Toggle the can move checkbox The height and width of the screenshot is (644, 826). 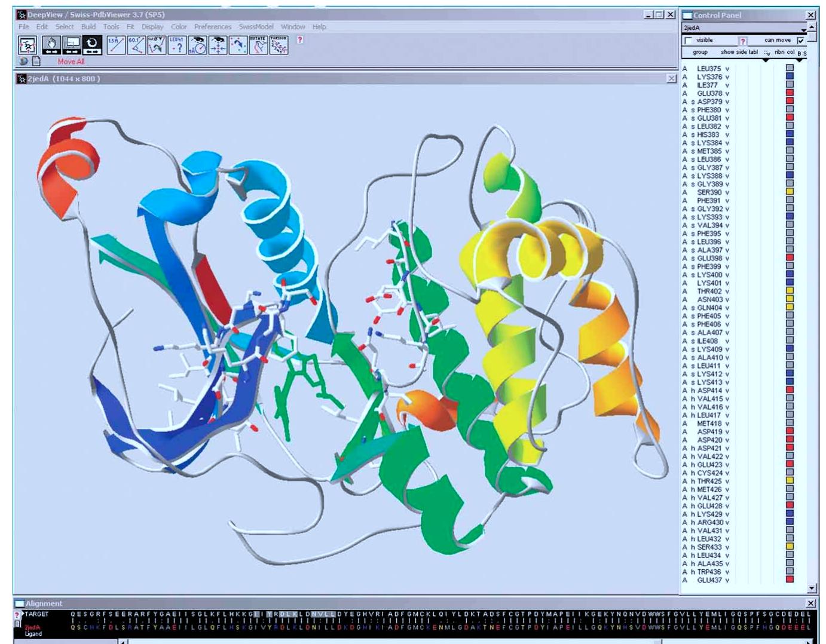[801, 40]
